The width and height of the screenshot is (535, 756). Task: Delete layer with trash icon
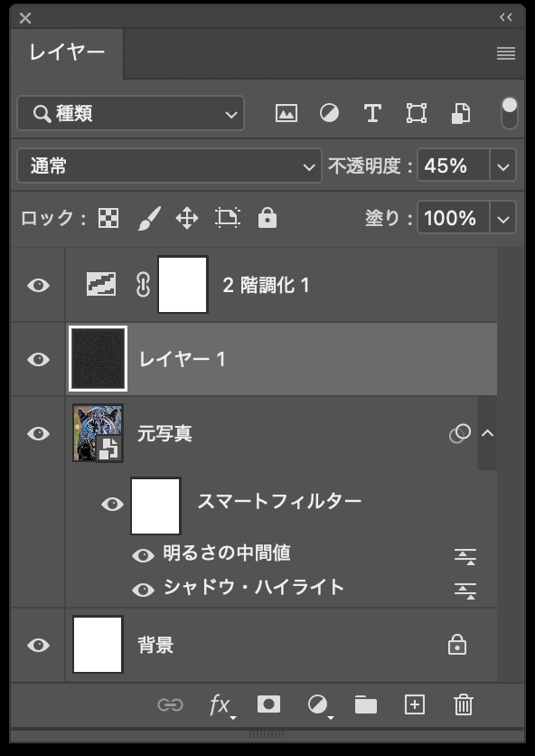(x=464, y=704)
